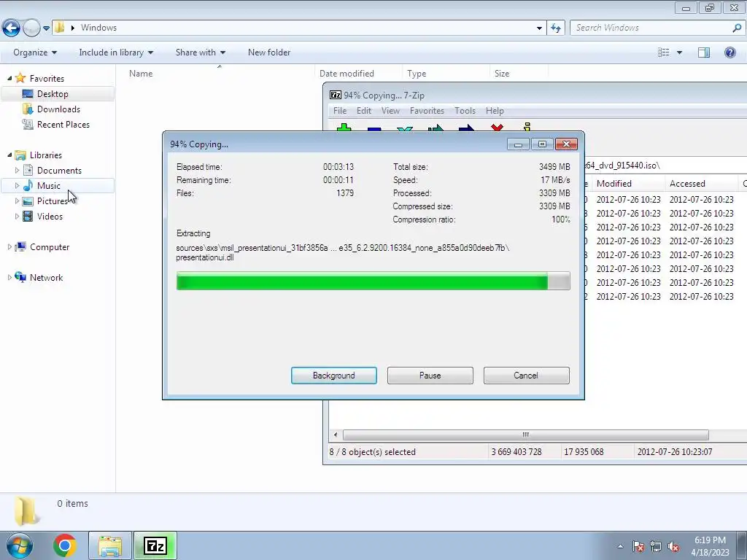Collapse the Libraries group
The height and width of the screenshot is (560, 747).
pyautogui.click(x=9, y=155)
